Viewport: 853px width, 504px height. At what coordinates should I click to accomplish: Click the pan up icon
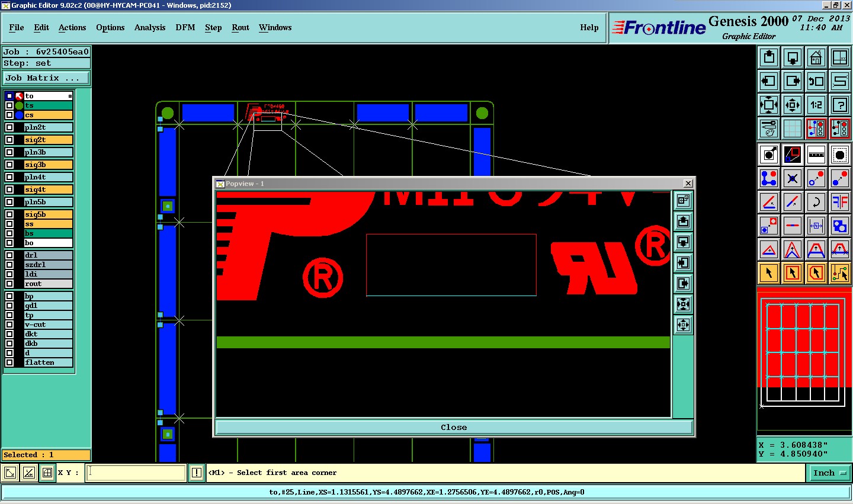[x=769, y=57]
